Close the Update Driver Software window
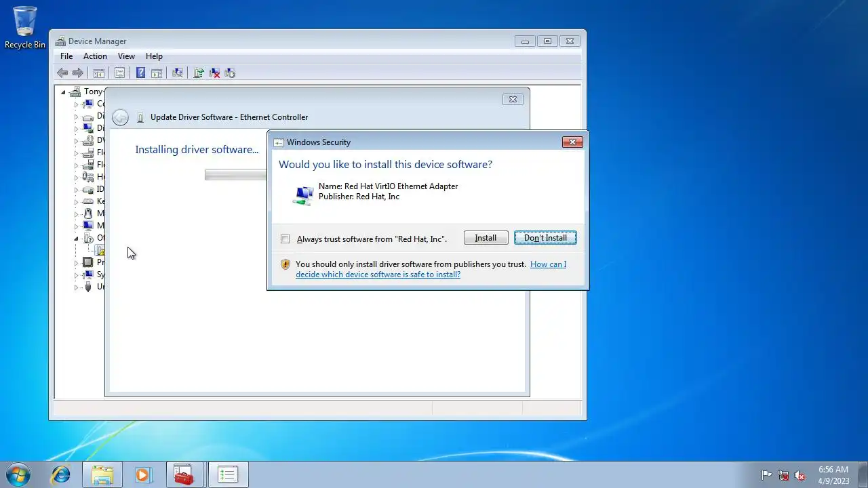Screen dimensions: 868x488 pyautogui.click(x=513, y=99)
